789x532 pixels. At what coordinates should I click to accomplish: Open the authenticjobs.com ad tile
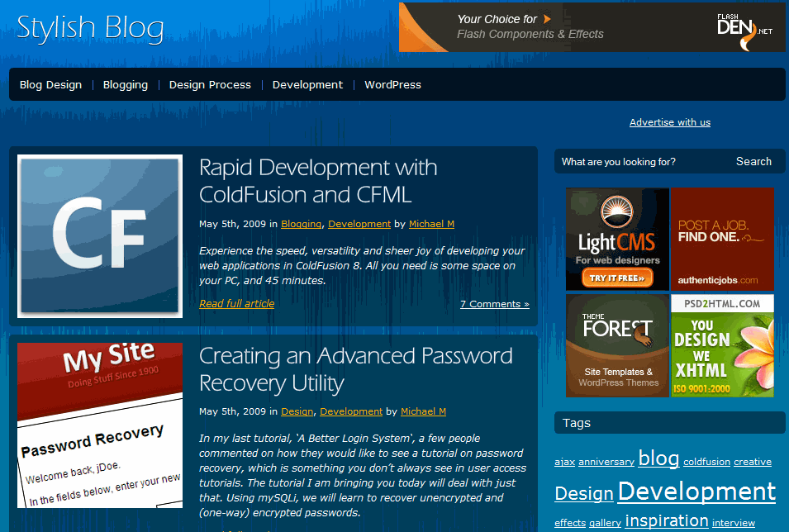tap(722, 239)
